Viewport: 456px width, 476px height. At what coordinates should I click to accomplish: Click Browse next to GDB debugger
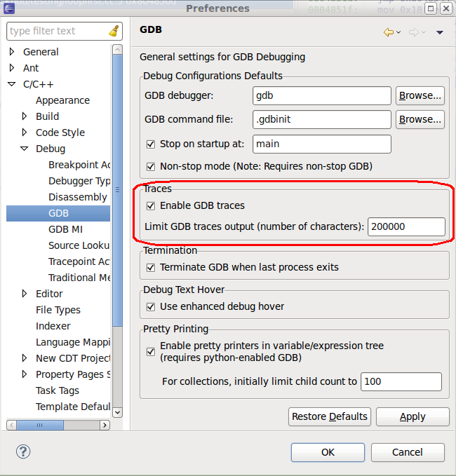pos(420,95)
